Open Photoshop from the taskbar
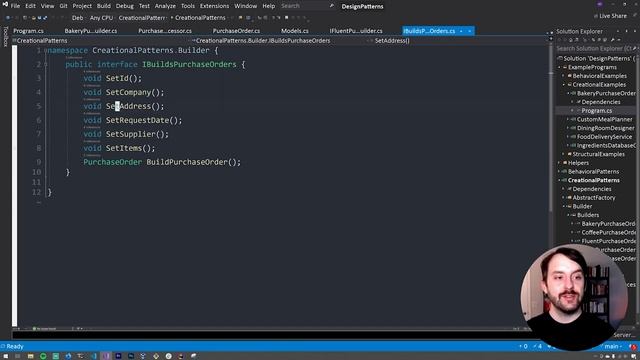Image resolution: width=640 pixels, height=360 pixels. 131,356
